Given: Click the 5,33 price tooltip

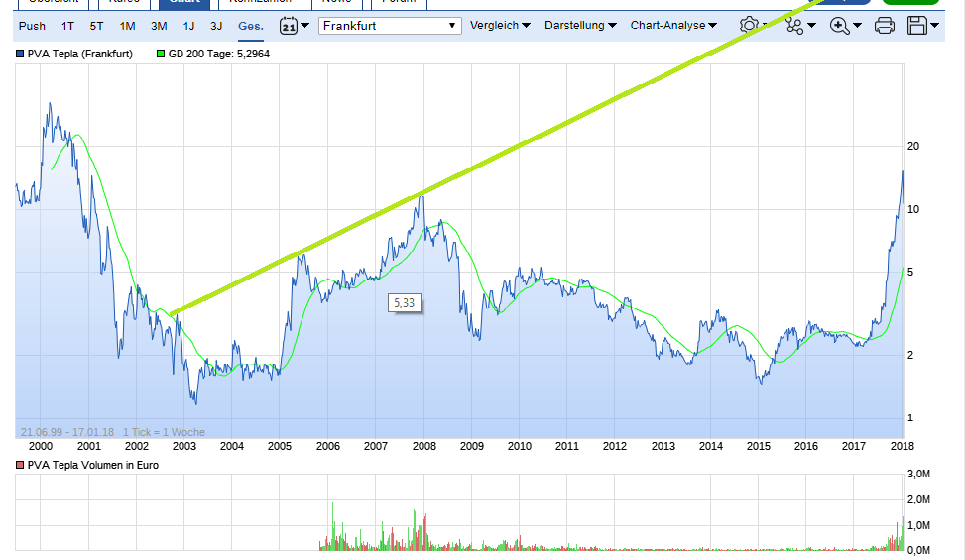Looking at the screenshot, I should click(x=405, y=303).
